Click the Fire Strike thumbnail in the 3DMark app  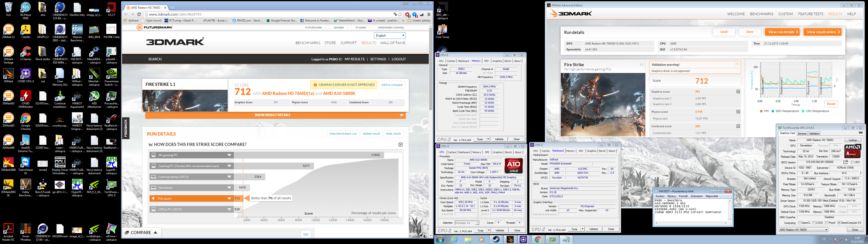pos(603,105)
